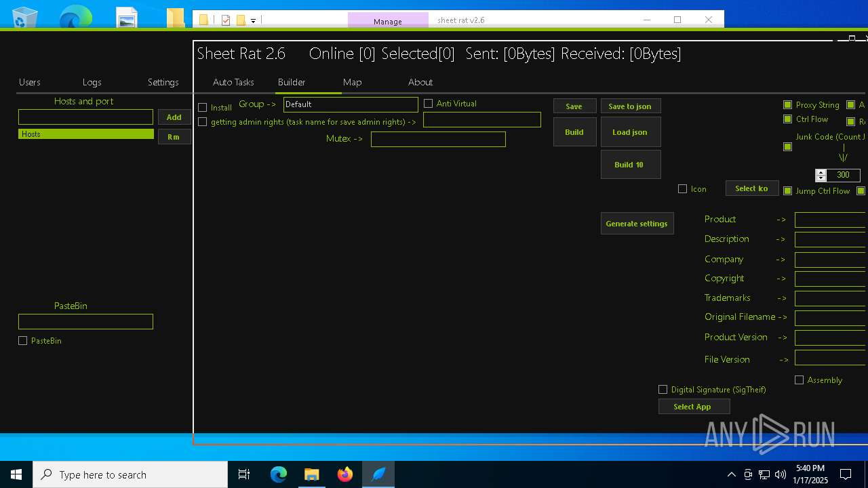Open the Windows Start menu

coord(16,474)
